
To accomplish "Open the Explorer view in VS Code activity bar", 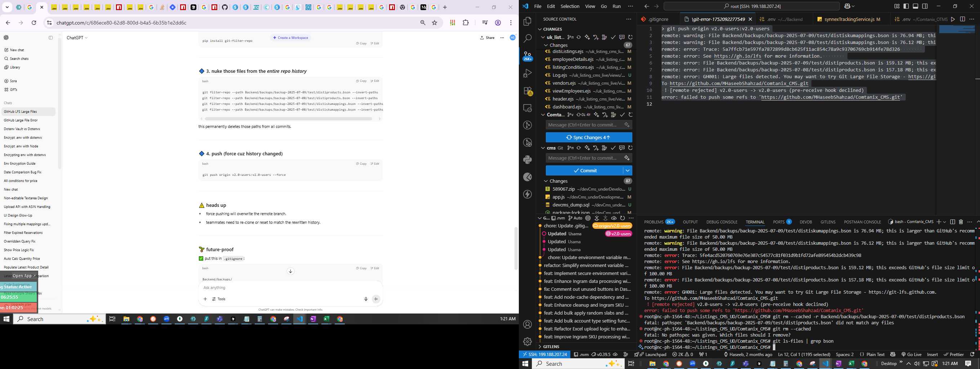I will (x=527, y=22).
